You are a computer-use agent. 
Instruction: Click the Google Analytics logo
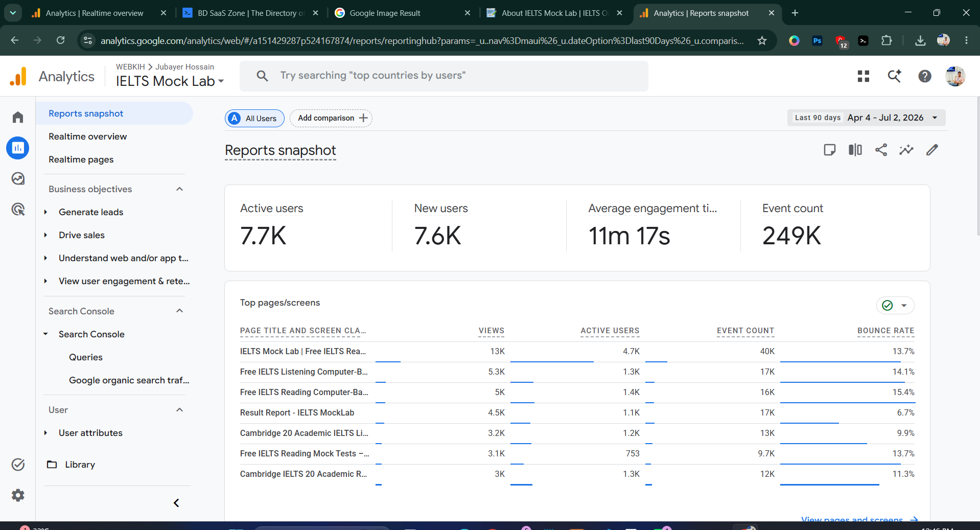click(18, 76)
